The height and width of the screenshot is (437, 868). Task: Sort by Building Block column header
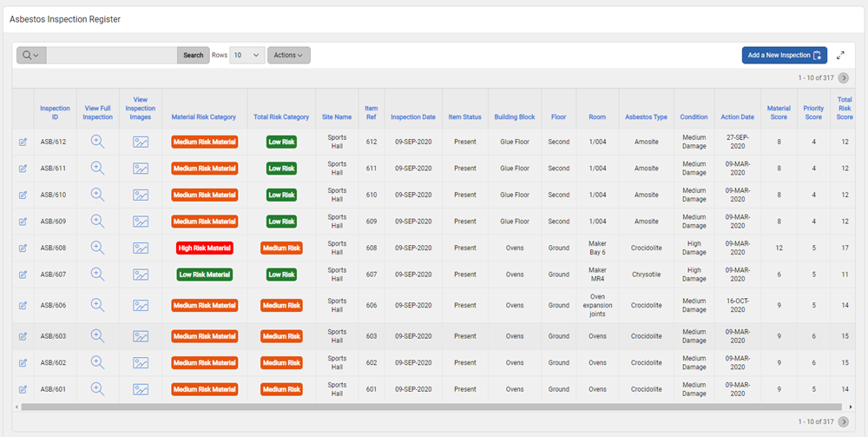pos(514,117)
